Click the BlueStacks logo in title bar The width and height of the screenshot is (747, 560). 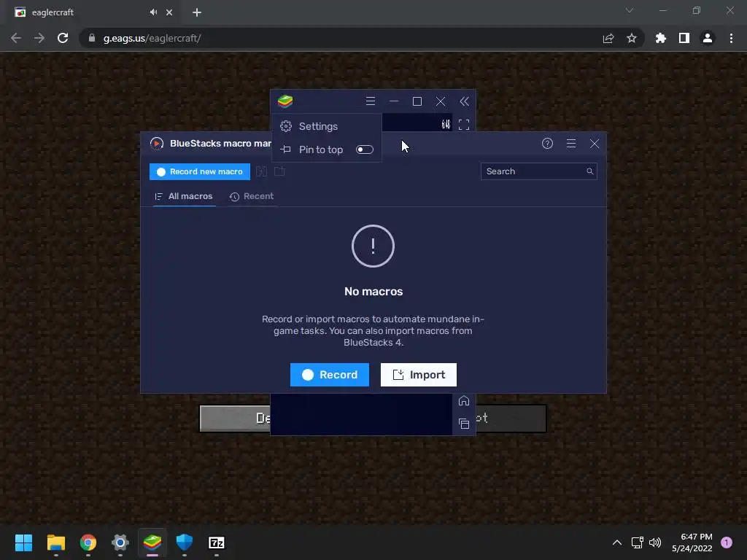(x=285, y=101)
